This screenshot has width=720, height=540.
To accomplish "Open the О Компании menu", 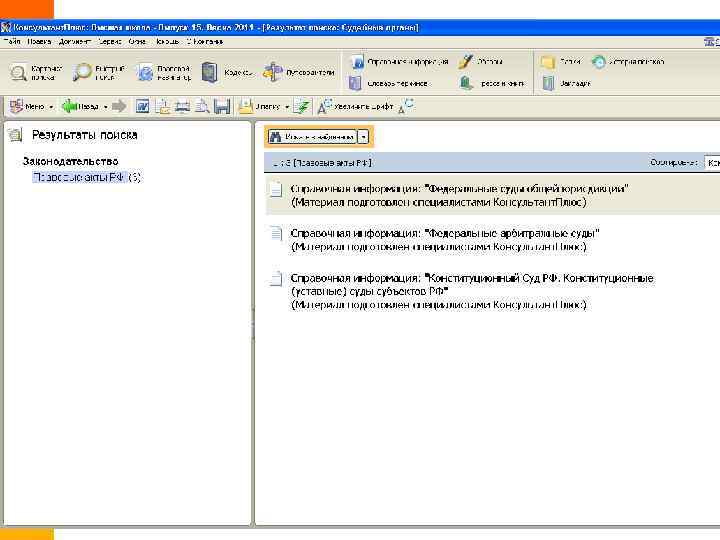I will tap(205, 42).
